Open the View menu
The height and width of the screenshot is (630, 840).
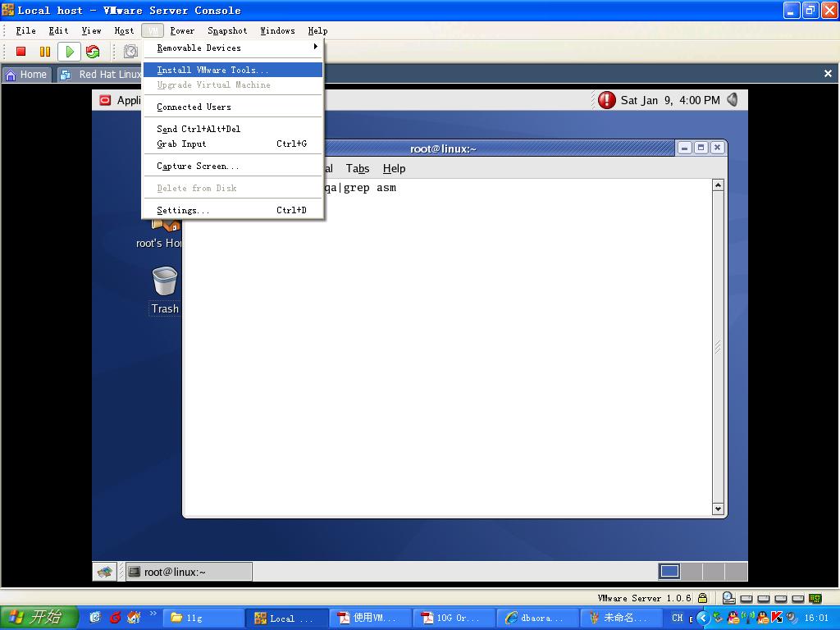(x=91, y=30)
